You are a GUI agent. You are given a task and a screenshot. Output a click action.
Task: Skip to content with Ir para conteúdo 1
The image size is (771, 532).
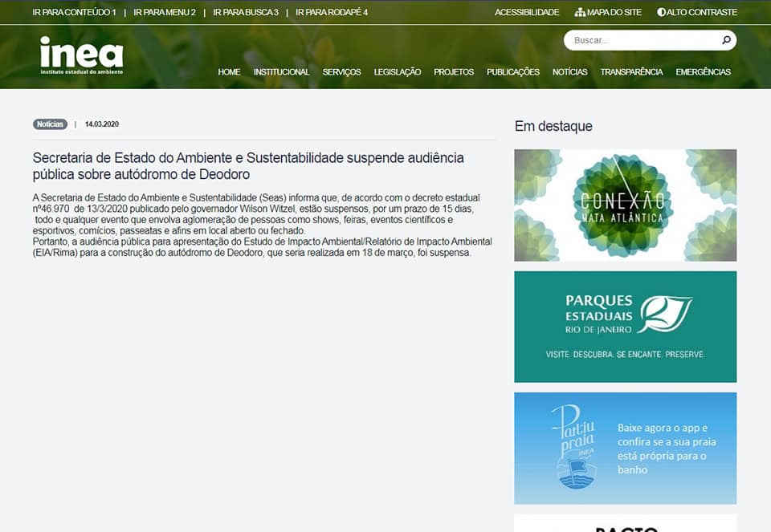point(74,13)
